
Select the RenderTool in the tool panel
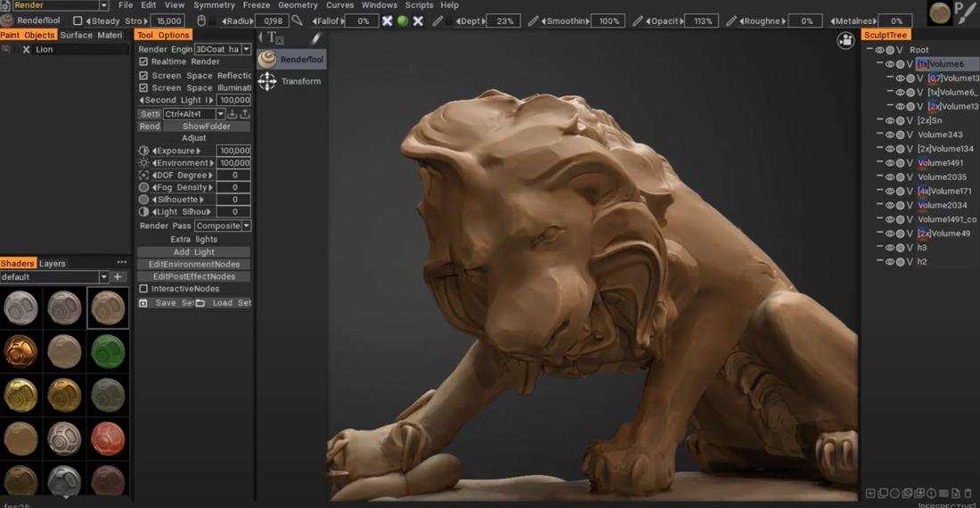pos(291,60)
